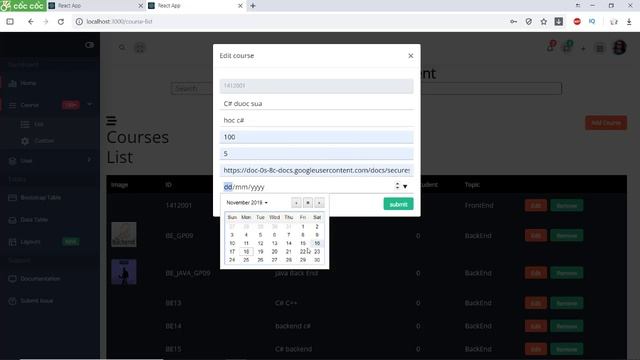
Task: Close the Edit course dialog
Action: click(411, 56)
